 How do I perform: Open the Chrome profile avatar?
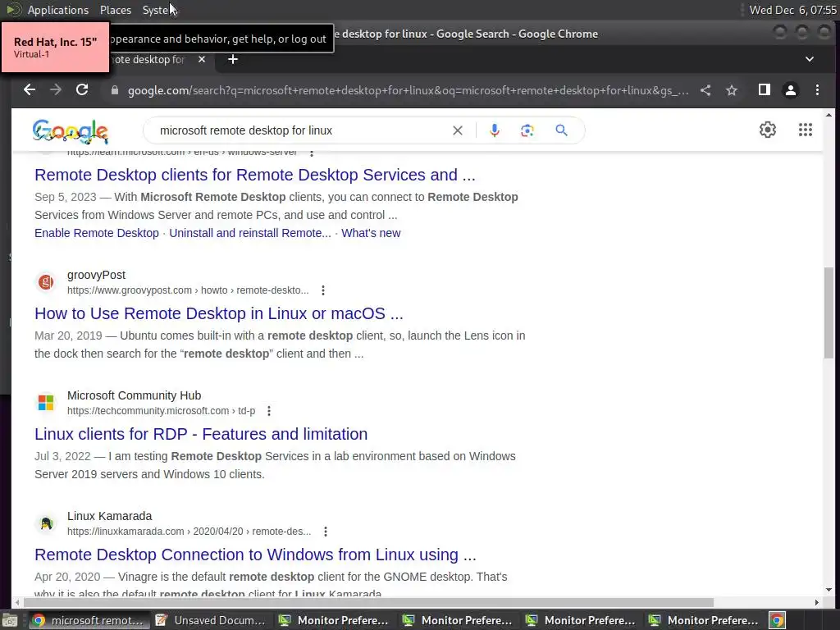pyautogui.click(x=791, y=90)
